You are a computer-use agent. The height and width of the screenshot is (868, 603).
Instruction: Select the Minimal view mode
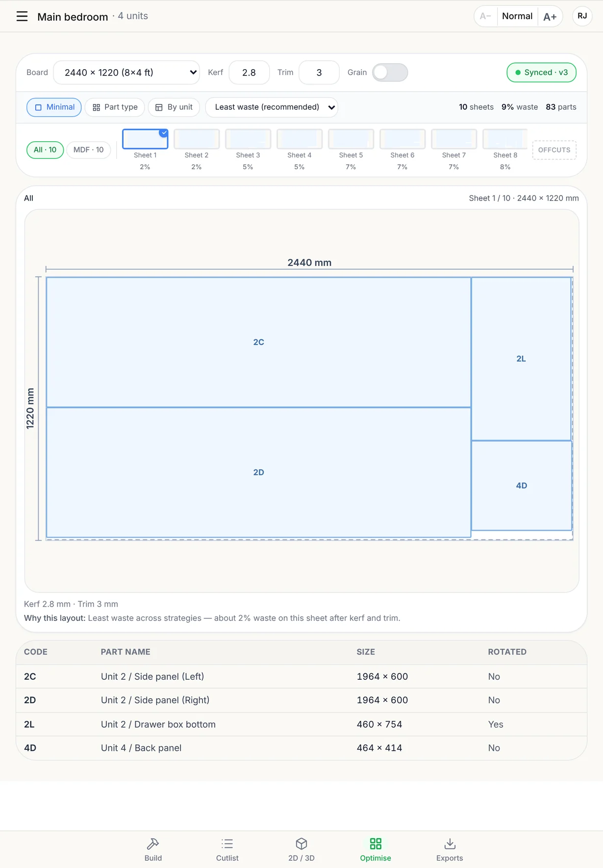click(54, 107)
